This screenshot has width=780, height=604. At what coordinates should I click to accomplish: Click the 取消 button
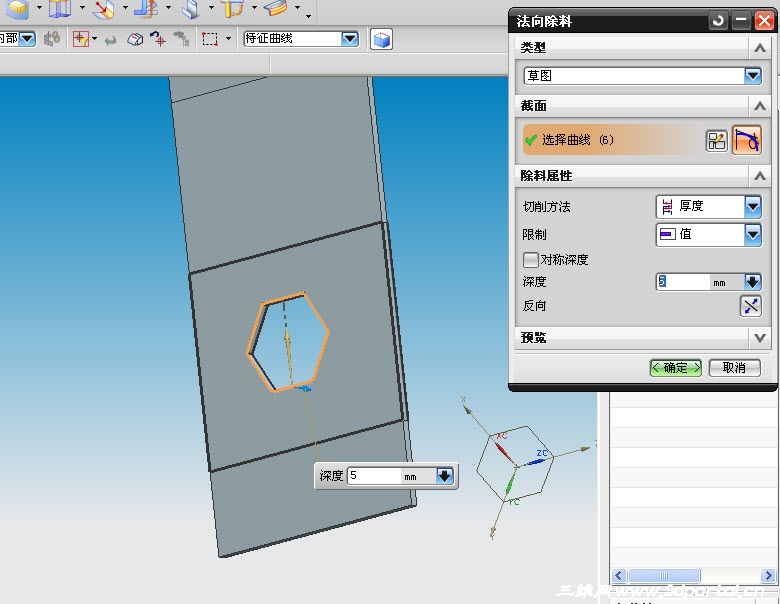click(x=734, y=368)
